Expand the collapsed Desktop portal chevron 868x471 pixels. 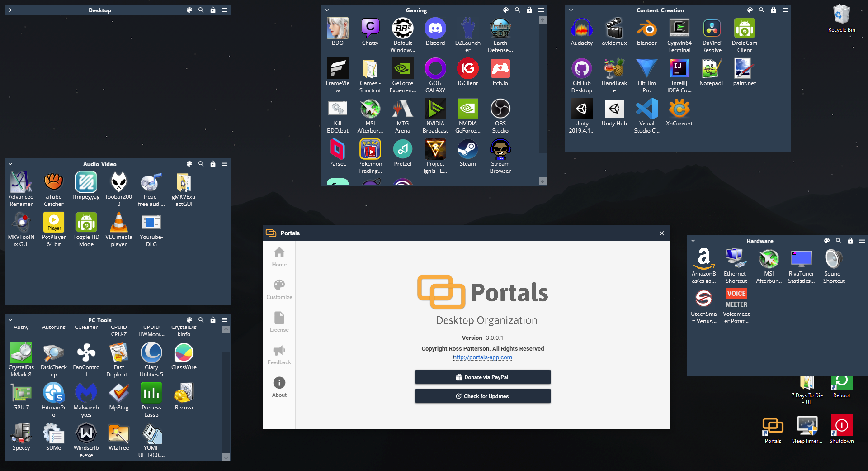click(10, 10)
